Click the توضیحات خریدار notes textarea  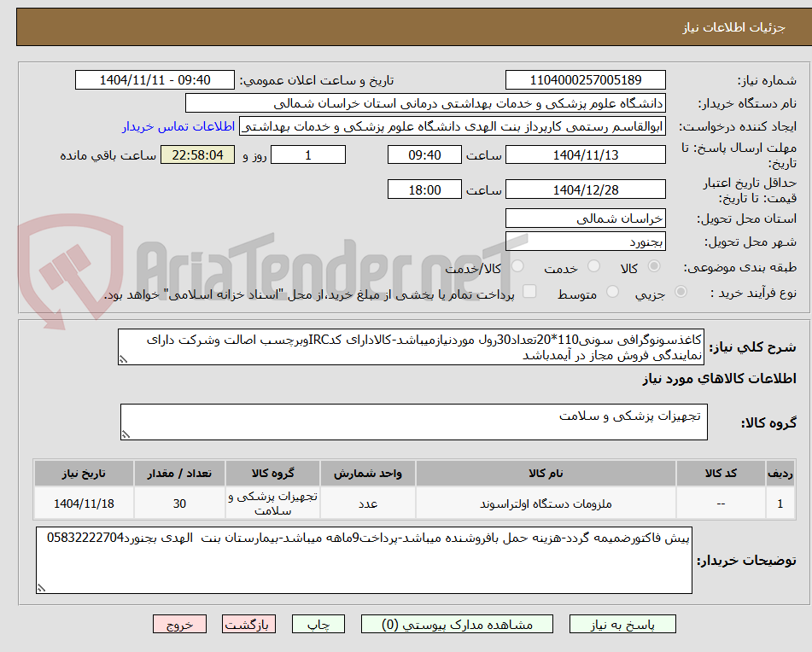[x=364, y=561]
